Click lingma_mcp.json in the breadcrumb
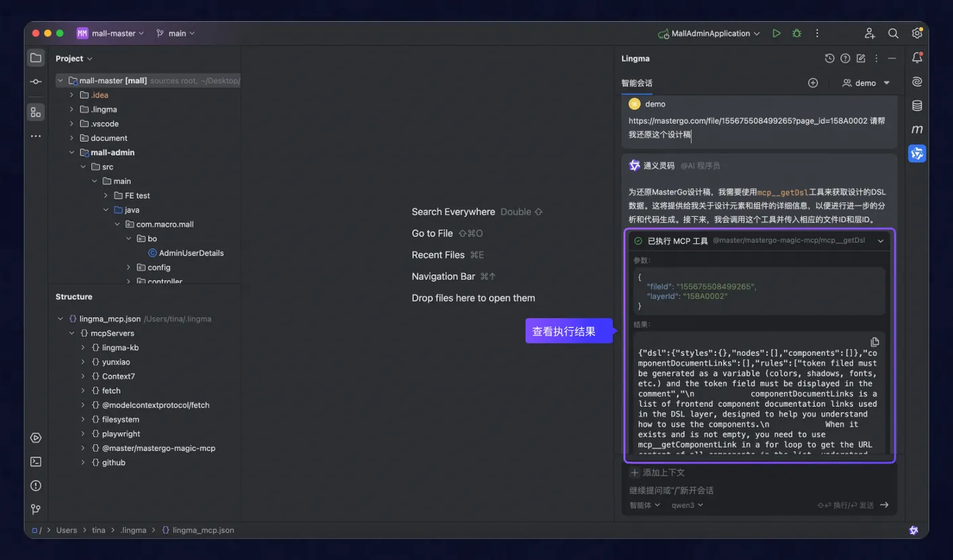The height and width of the screenshot is (560, 953). [198, 530]
